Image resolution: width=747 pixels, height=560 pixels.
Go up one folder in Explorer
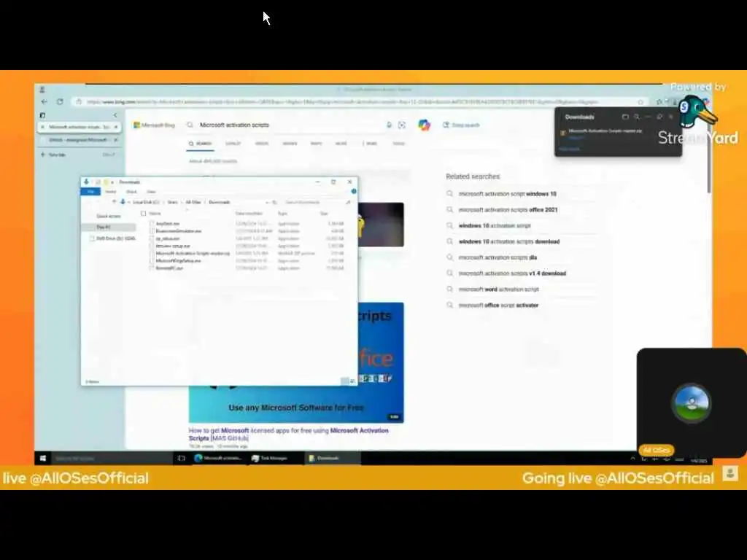click(x=114, y=202)
